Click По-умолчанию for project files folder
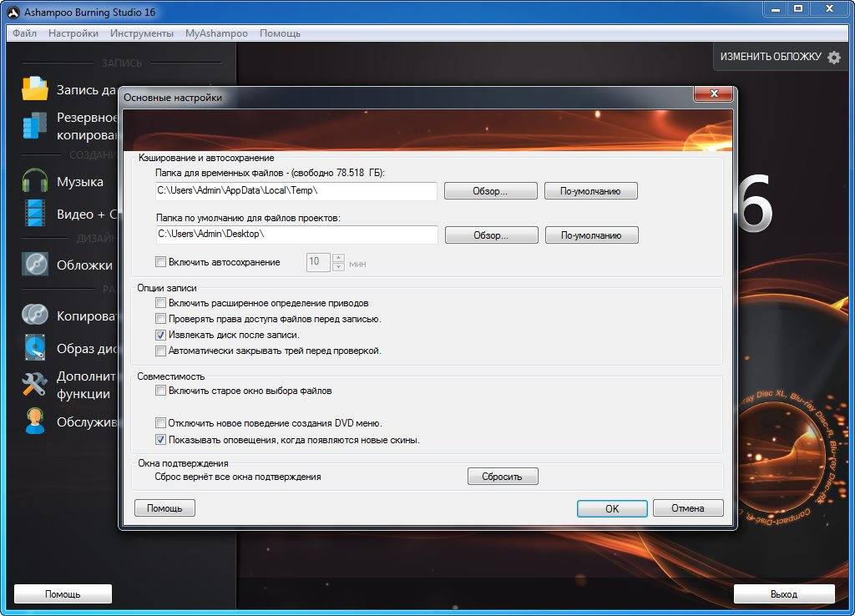855x616 pixels. pyautogui.click(x=591, y=235)
